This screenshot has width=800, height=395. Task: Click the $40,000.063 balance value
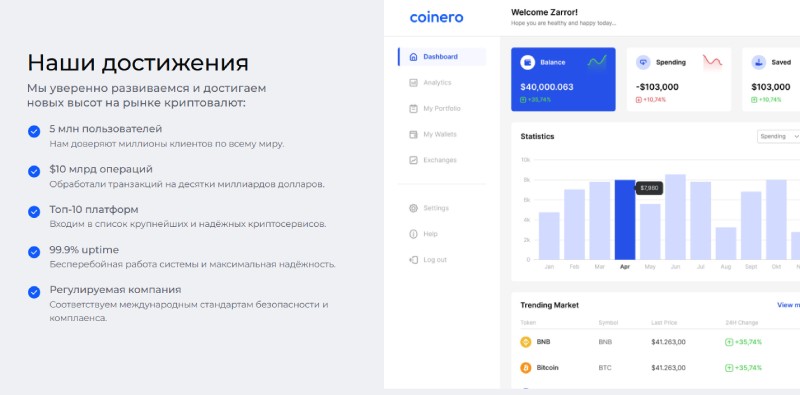click(x=546, y=87)
